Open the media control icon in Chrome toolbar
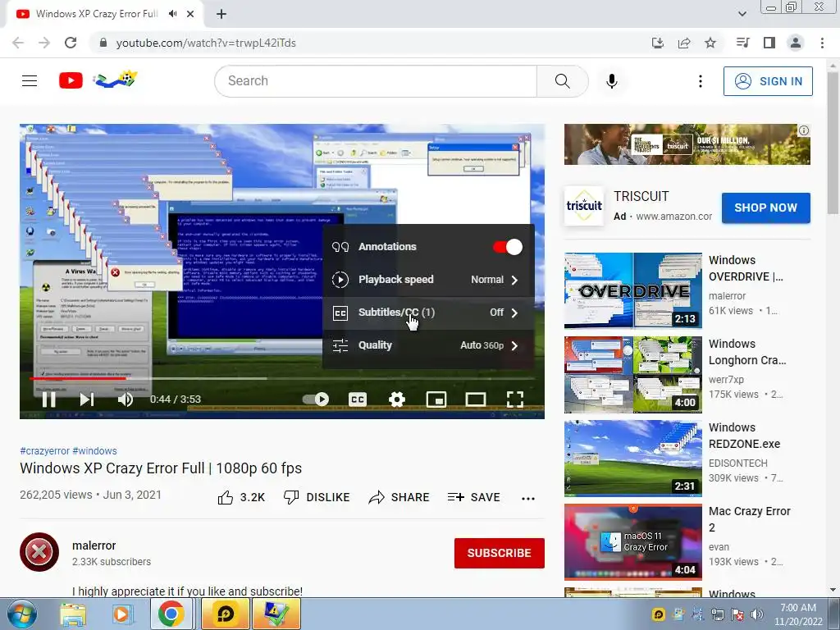This screenshot has height=630, width=840. click(x=742, y=43)
